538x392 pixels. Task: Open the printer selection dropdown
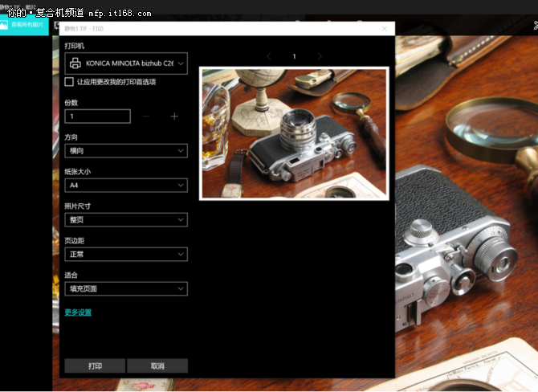pos(126,63)
